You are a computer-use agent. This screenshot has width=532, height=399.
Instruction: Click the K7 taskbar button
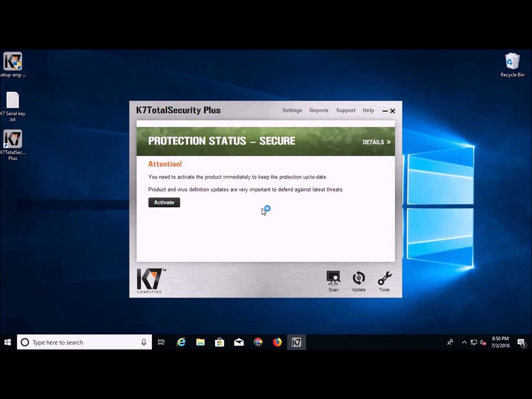[296, 342]
